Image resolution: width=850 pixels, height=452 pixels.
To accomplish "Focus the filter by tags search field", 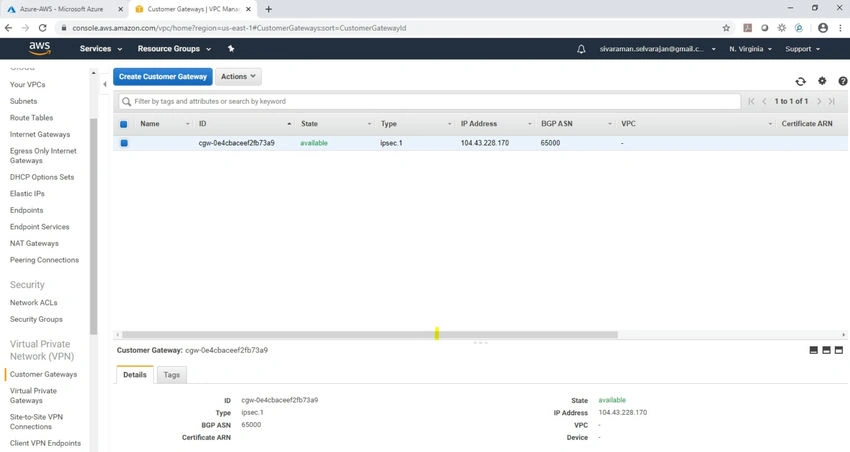I will (429, 101).
